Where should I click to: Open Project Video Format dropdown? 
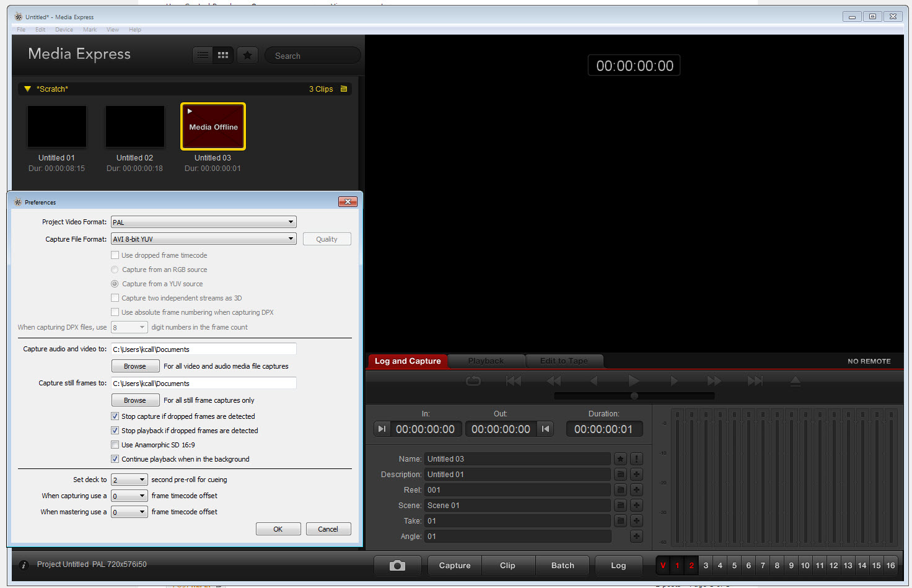(x=203, y=222)
